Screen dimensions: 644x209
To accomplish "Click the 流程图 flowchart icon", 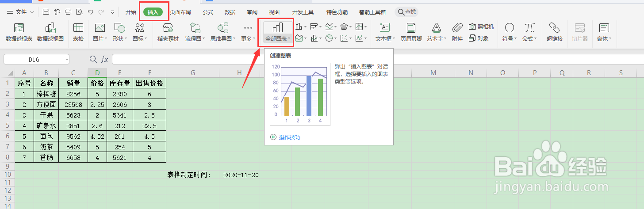I will (195, 28).
